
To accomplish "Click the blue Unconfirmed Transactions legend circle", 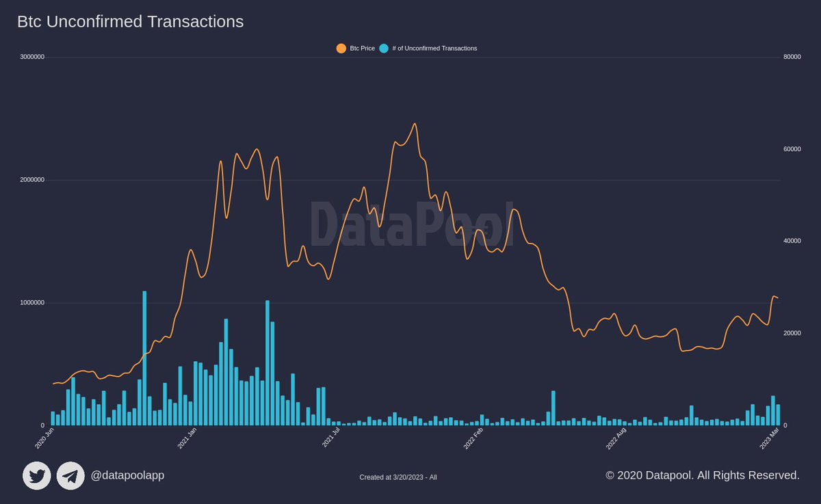I will 384,49.
